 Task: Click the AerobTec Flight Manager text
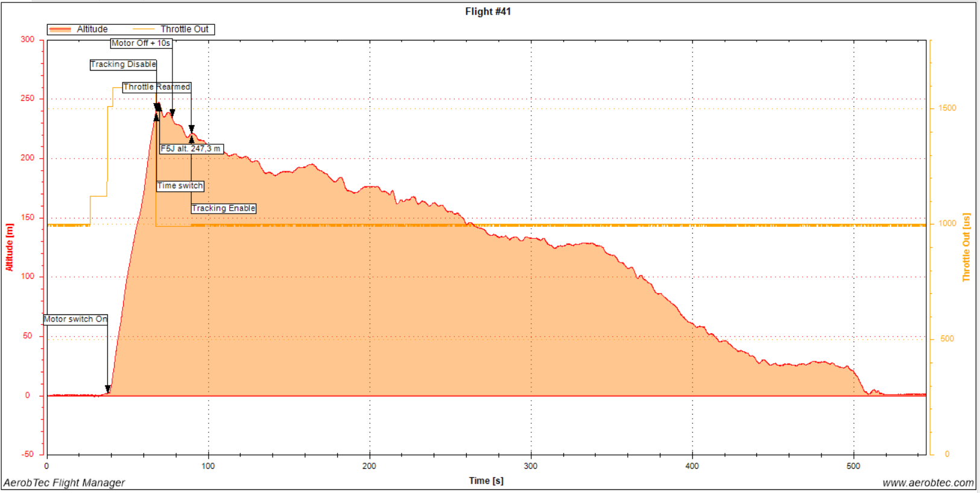(64, 483)
